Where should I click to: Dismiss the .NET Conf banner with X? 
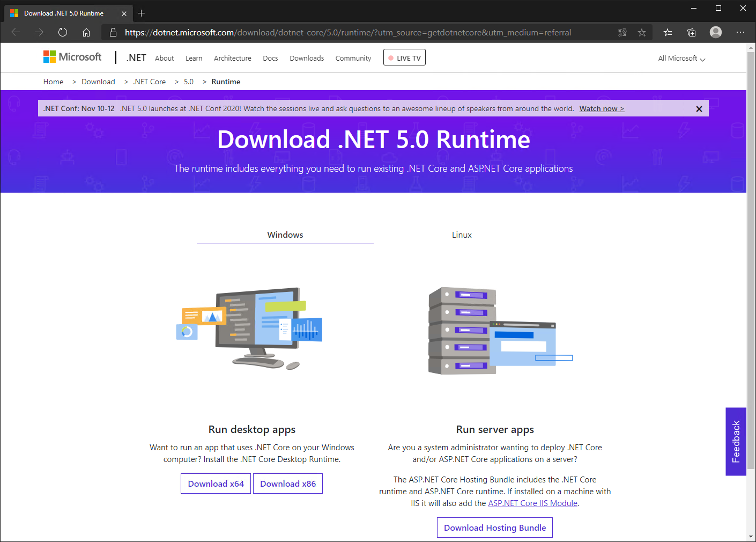(699, 109)
